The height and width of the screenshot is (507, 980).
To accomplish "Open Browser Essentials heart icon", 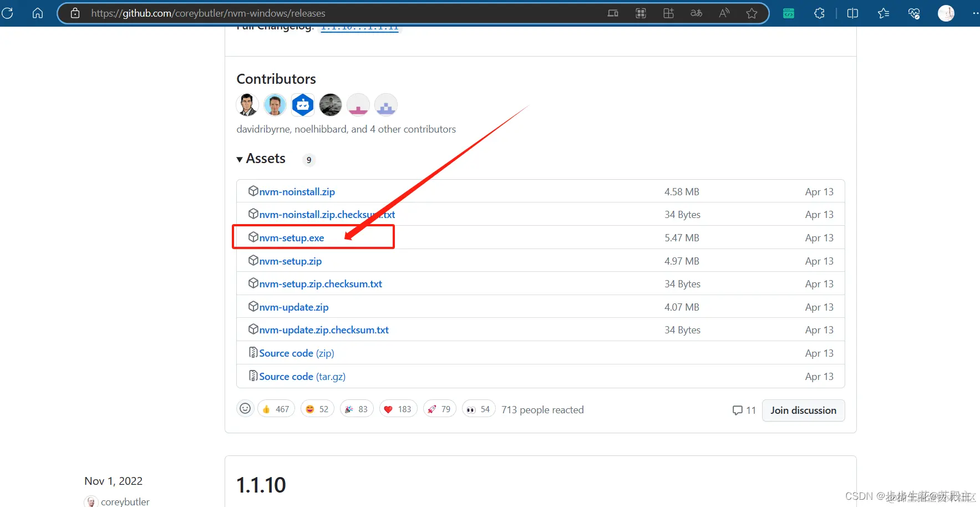I will point(914,13).
